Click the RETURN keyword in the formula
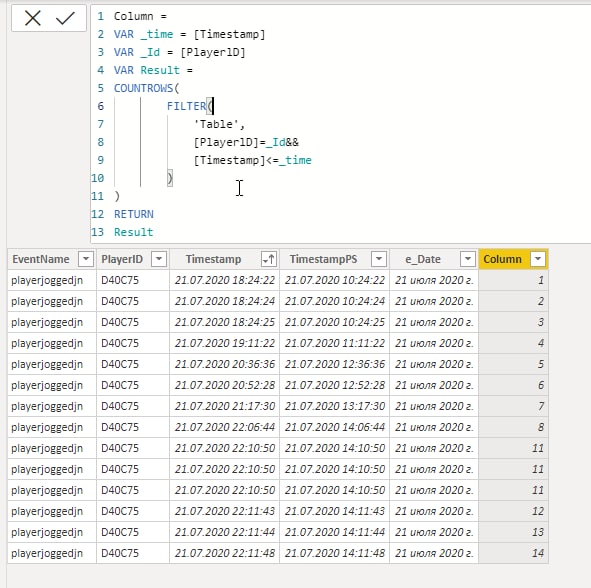The width and height of the screenshot is (591, 588). (134, 214)
